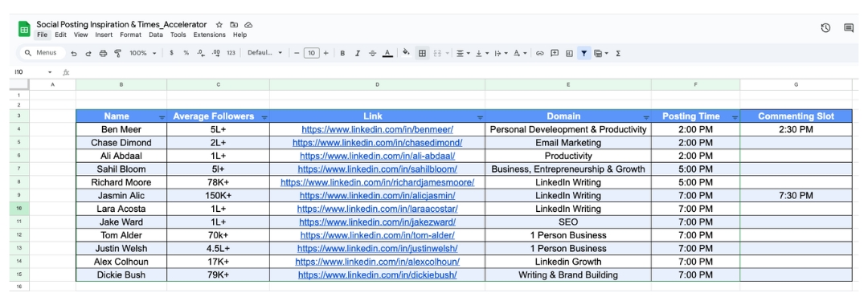Open the Help menu

[x=240, y=35]
